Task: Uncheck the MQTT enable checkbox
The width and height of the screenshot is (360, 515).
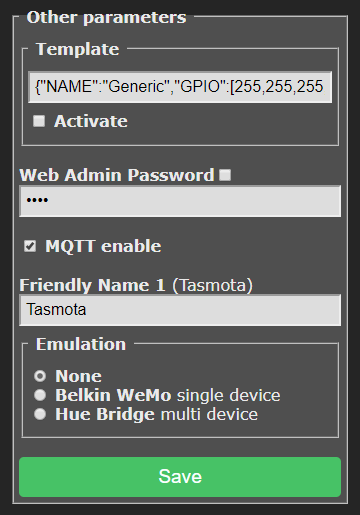Action: 30,246
